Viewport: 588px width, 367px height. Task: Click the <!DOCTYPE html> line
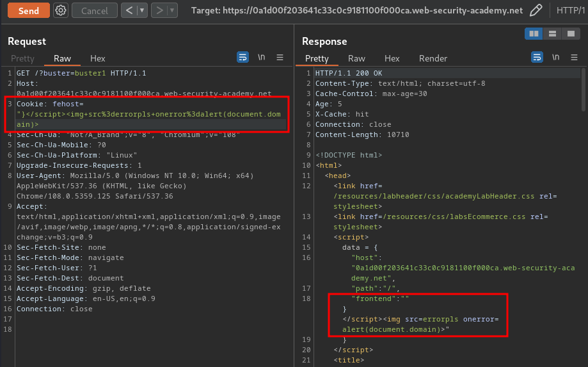[349, 155]
